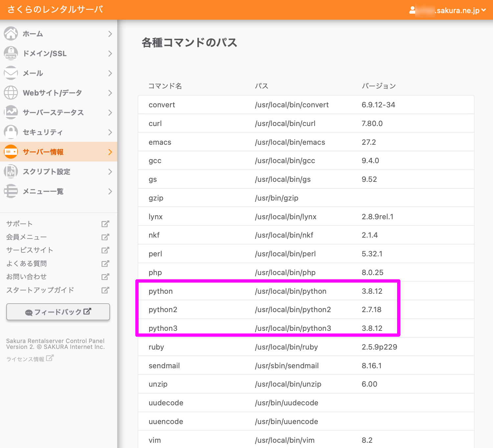Screen dimensions: 493x448
Task: Click external link icon beside 会員メニュー
Action: click(105, 237)
